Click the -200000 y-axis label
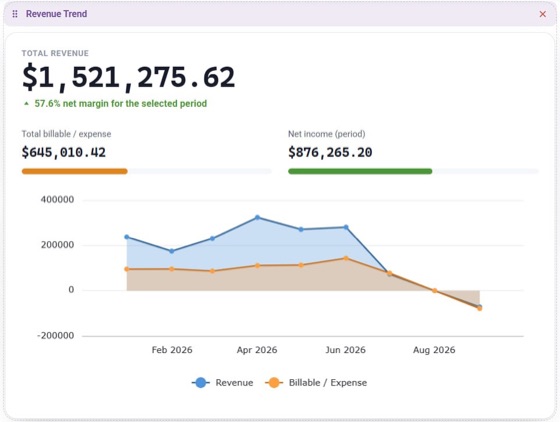Screen dimensions: 560x422 [56, 336]
